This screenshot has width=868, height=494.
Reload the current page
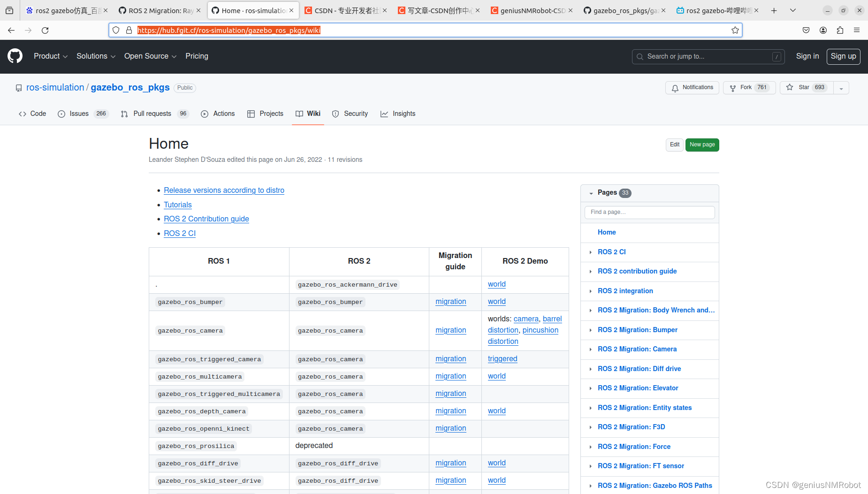tap(45, 30)
